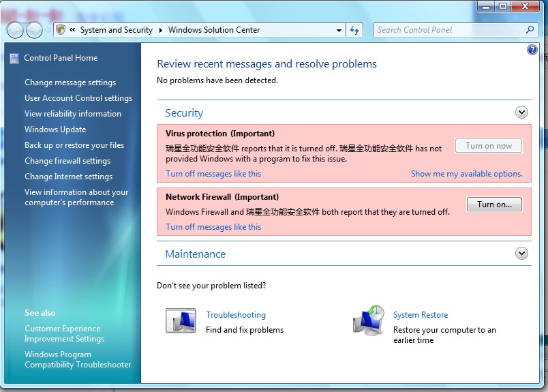Open Customer Experience Improvement Settings
The height and width of the screenshot is (392, 548).
click(64, 333)
